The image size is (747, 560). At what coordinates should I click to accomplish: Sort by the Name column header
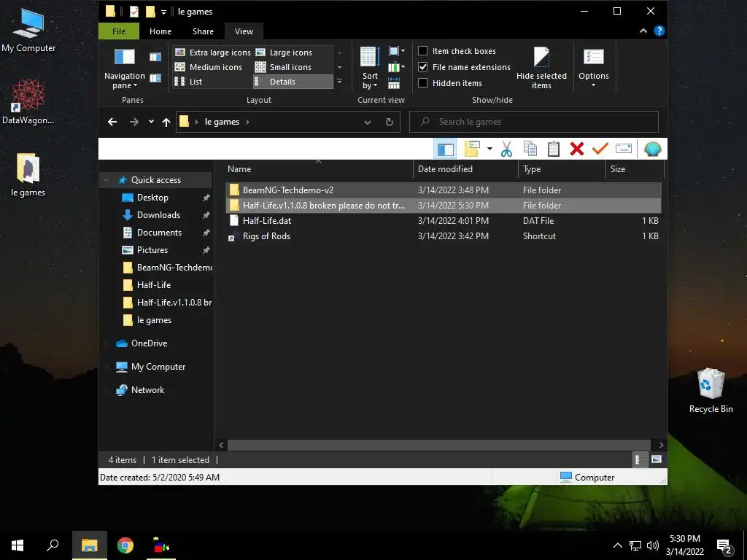point(318,169)
